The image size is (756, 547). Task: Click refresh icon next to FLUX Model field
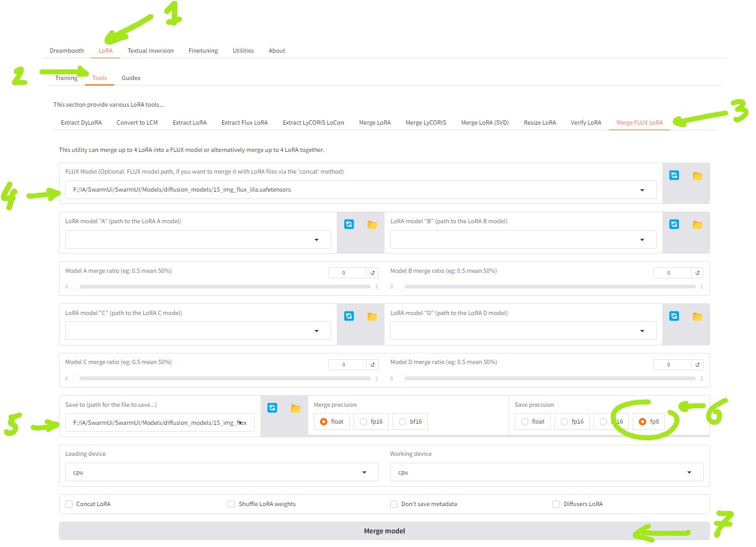point(674,176)
